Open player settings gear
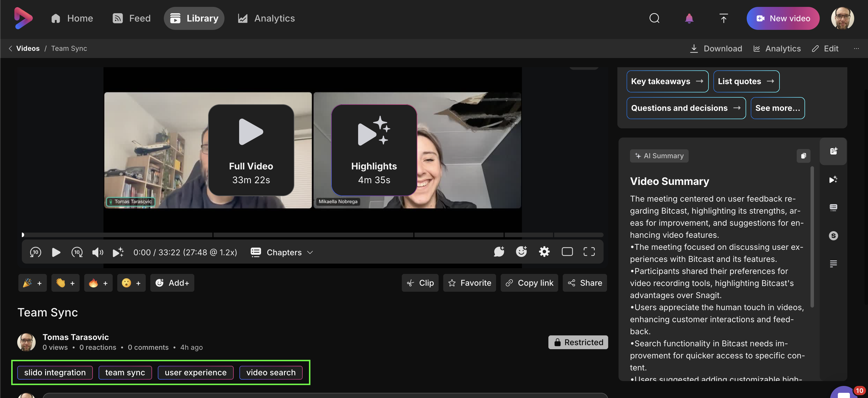This screenshot has height=398, width=868. (x=544, y=252)
